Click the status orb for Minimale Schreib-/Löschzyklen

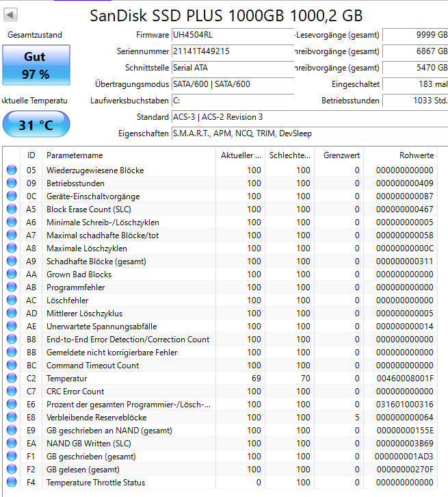[x=12, y=222]
